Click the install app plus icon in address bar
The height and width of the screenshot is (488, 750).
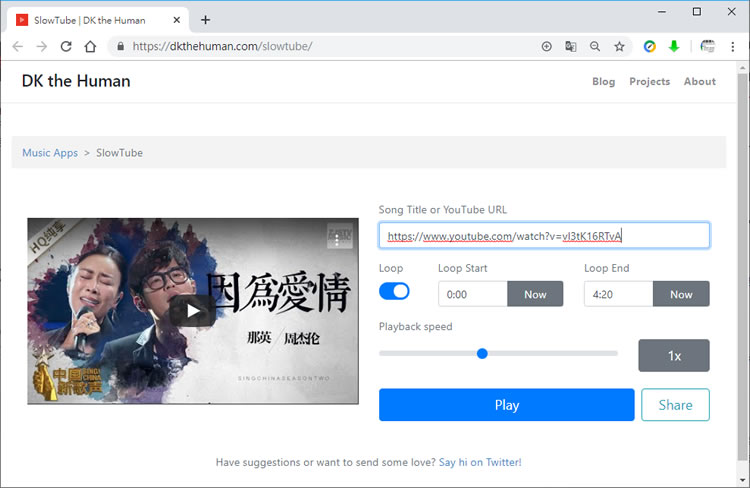point(546,46)
